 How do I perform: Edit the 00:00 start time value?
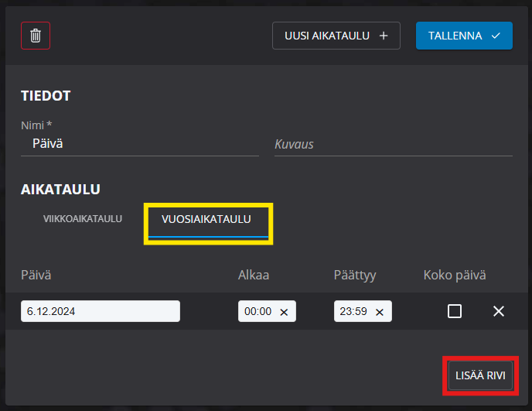(x=257, y=312)
